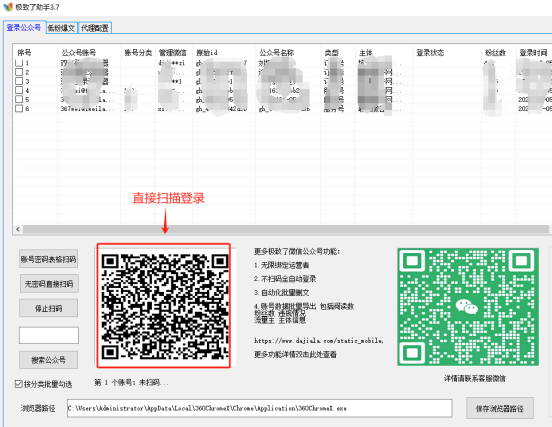Click the 更多极致了微信公众号功能 heading
Viewport: 552px width, 427px height.
297,251
